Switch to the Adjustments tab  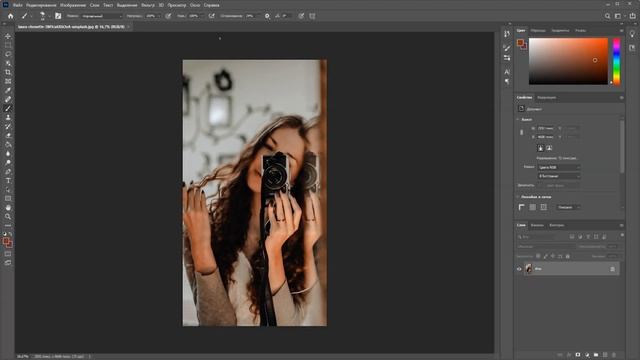tap(547, 98)
